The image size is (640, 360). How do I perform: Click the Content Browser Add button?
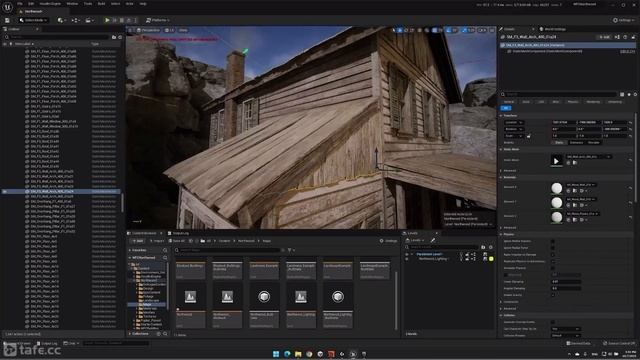pyautogui.click(x=138, y=241)
